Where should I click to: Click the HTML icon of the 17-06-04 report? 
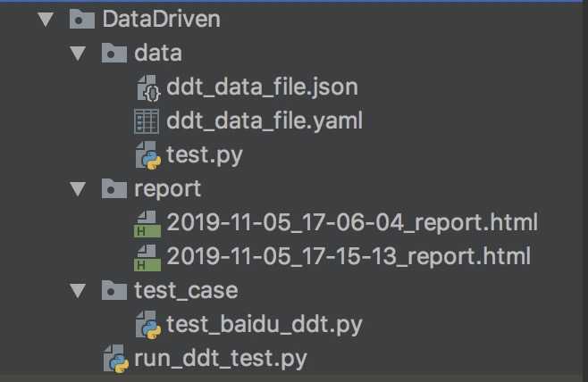pyautogui.click(x=147, y=223)
